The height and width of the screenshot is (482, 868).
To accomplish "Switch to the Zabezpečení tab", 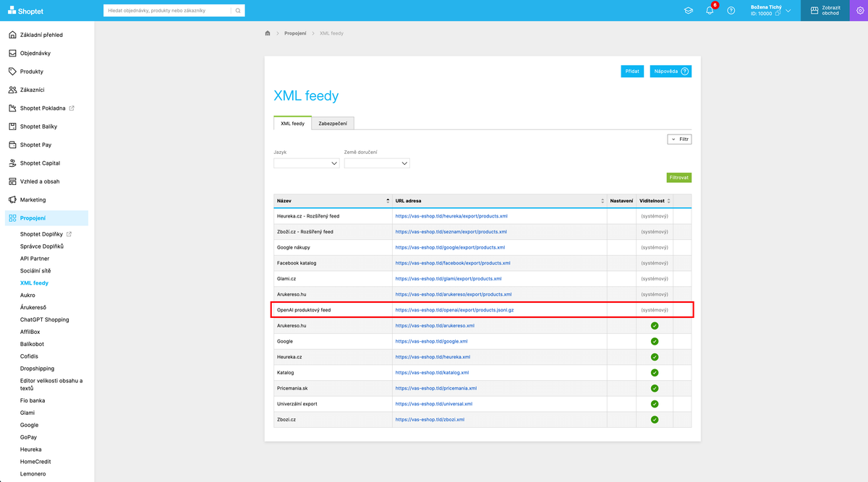I will click(333, 124).
